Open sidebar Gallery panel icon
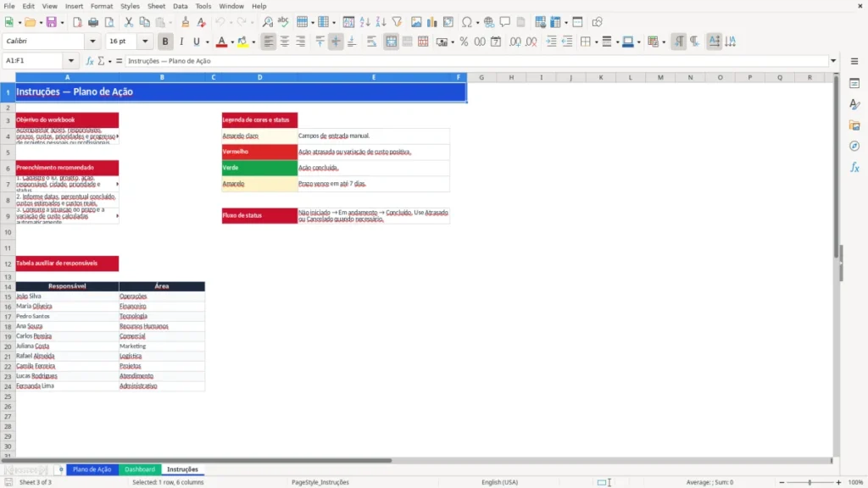This screenshot has height=488, width=868. coord(854,125)
